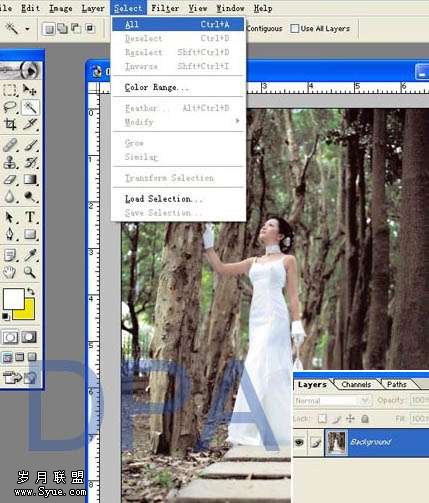Choose All from the Select menu
Viewport: 429px width, 503px height.
(178, 24)
